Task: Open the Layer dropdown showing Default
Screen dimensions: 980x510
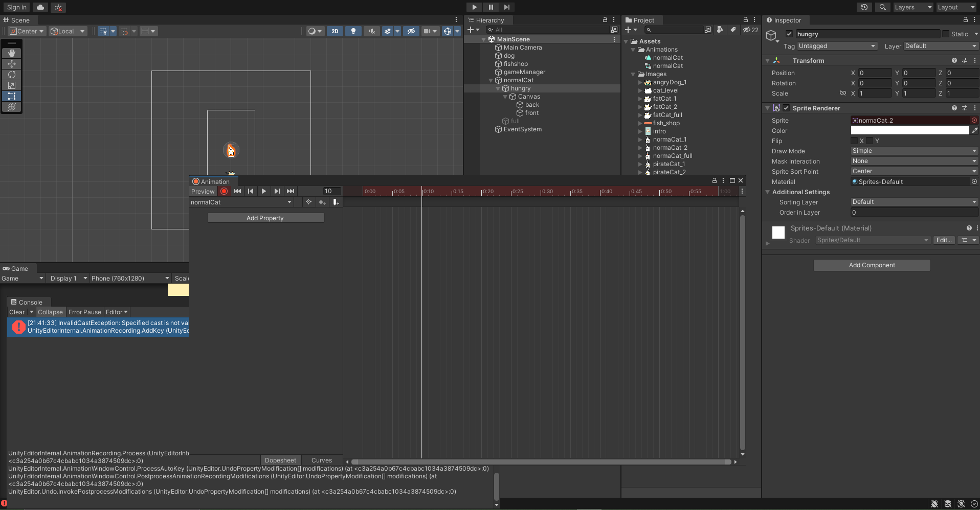Action: 941,46
